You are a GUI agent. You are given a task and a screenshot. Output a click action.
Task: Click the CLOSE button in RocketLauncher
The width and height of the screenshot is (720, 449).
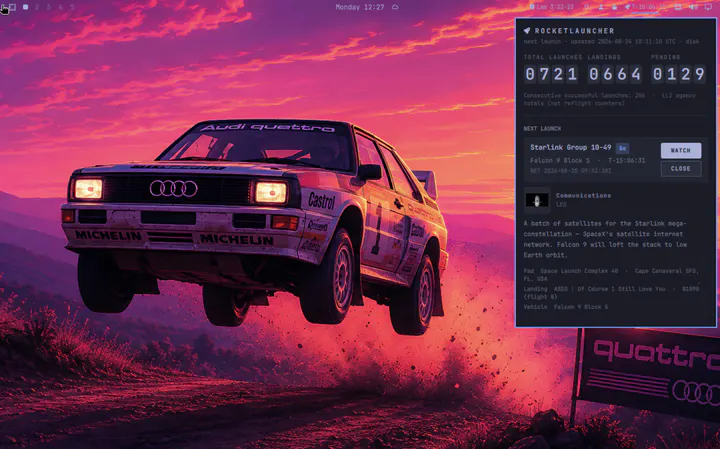[x=681, y=168]
